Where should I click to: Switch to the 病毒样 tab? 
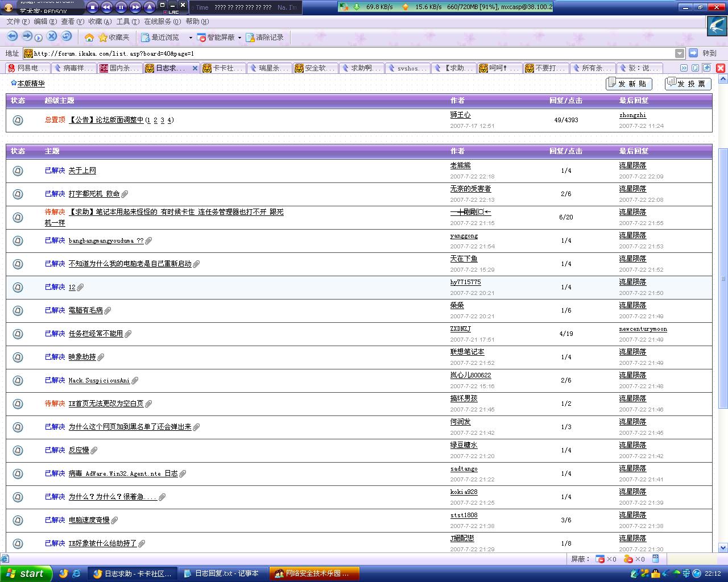tap(73, 68)
